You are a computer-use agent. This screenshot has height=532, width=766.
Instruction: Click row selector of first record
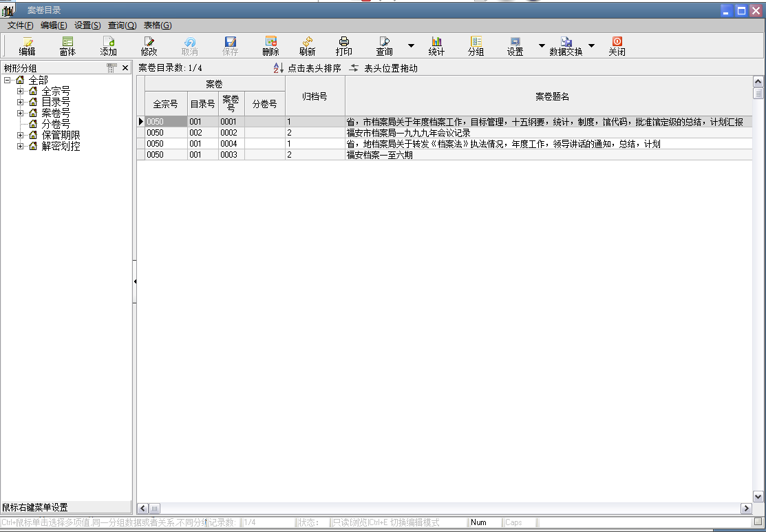[x=140, y=122]
